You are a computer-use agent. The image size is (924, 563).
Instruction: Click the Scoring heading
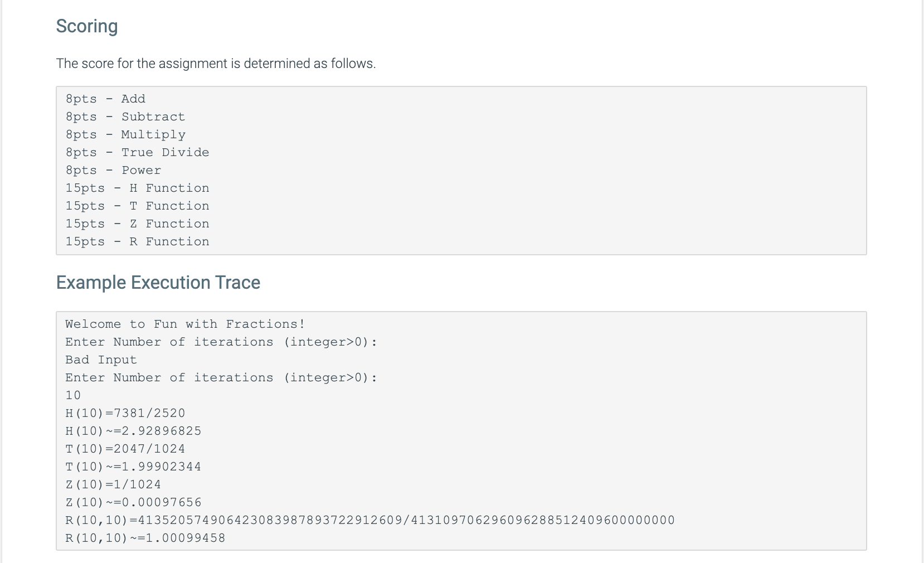[x=87, y=26]
